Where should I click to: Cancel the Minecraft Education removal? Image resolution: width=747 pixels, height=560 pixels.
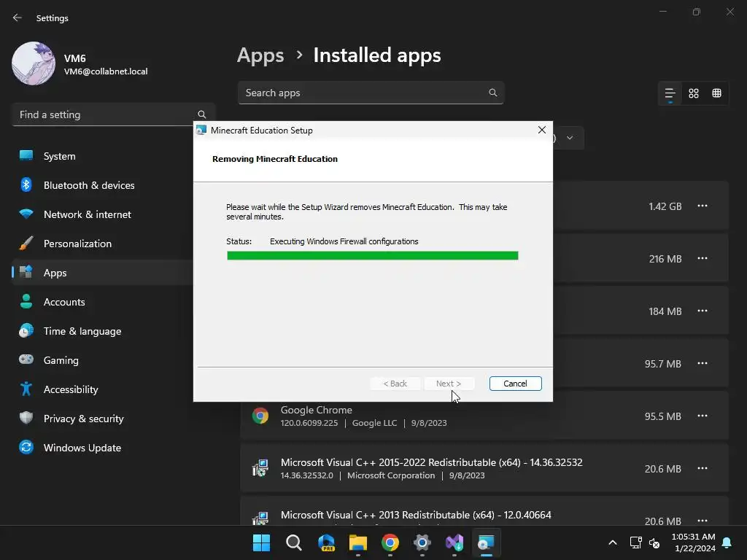(516, 384)
